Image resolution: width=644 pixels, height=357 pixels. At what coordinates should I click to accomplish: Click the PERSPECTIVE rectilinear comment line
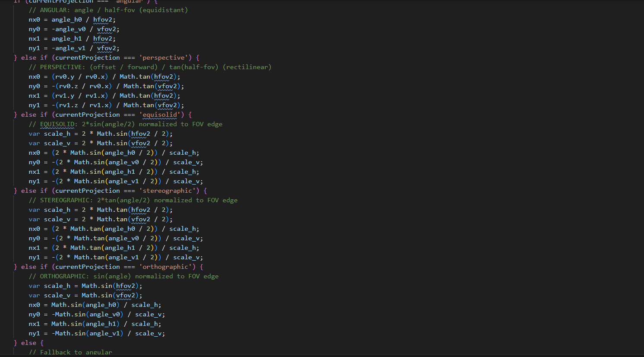coord(150,67)
